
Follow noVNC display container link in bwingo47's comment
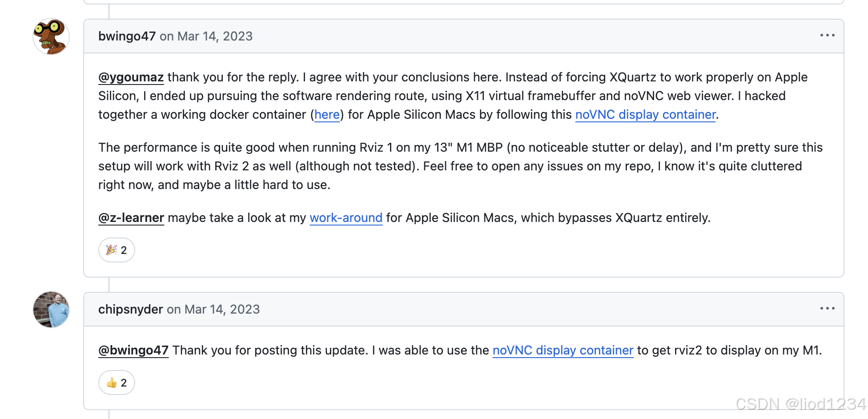[645, 115]
